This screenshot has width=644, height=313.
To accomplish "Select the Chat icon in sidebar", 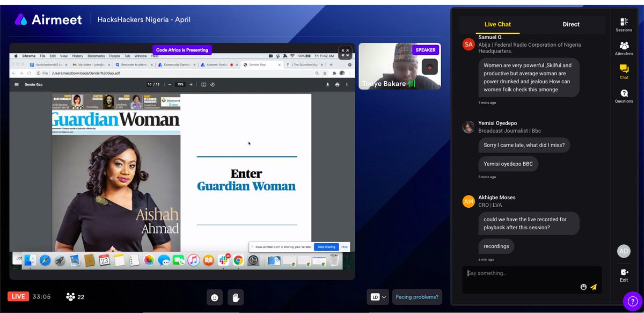I will pyautogui.click(x=624, y=69).
